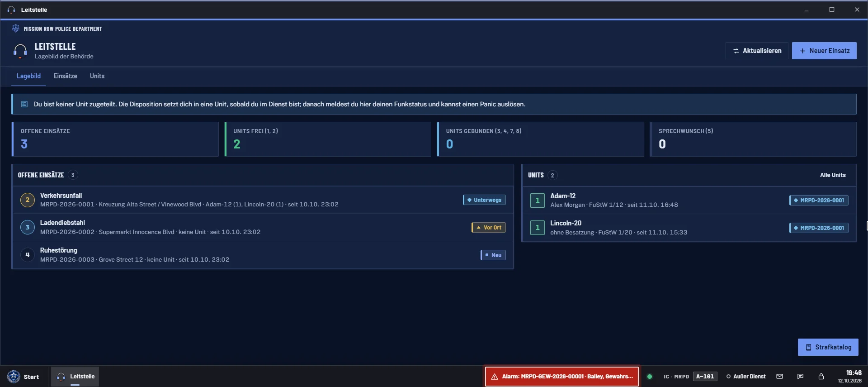
Task: Open the Ladendiebstahl incident row
Action: [263, 227]
